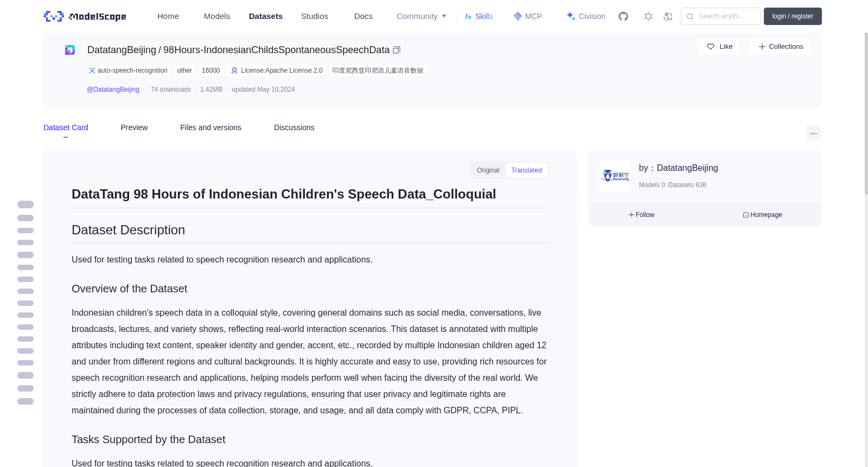Open the publisher Homepage link

click(x=762, y=215)
